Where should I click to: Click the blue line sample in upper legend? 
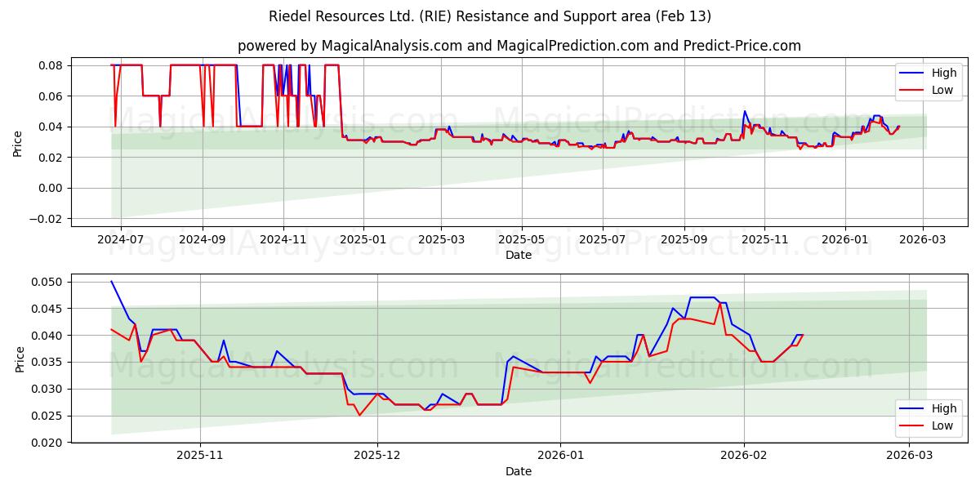point(912,73)
